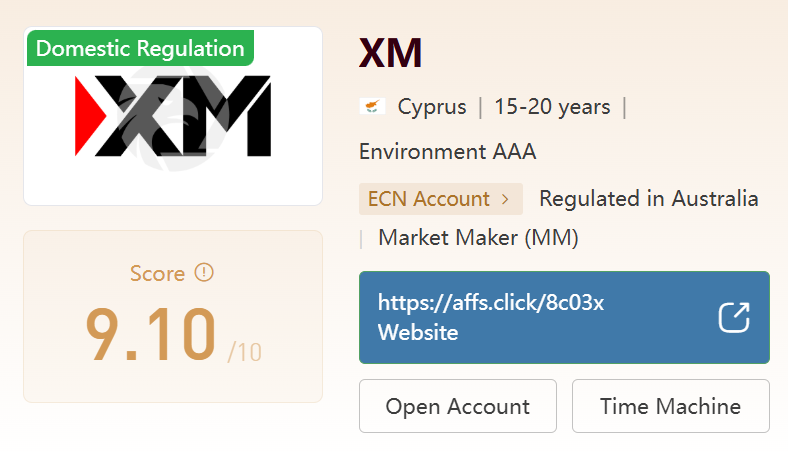This screenshot has height=452, width=788.
Task: Click the Domestic Regulation badge
Action: [x=140, y=48]
